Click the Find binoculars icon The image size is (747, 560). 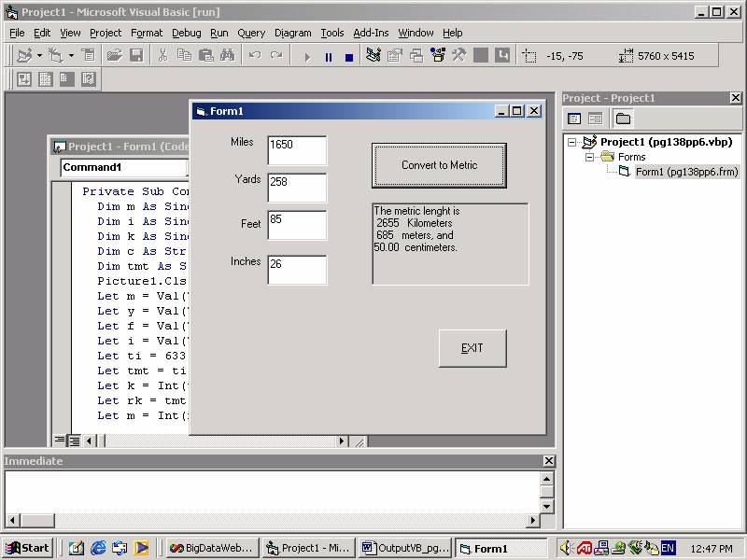[227, 56]
